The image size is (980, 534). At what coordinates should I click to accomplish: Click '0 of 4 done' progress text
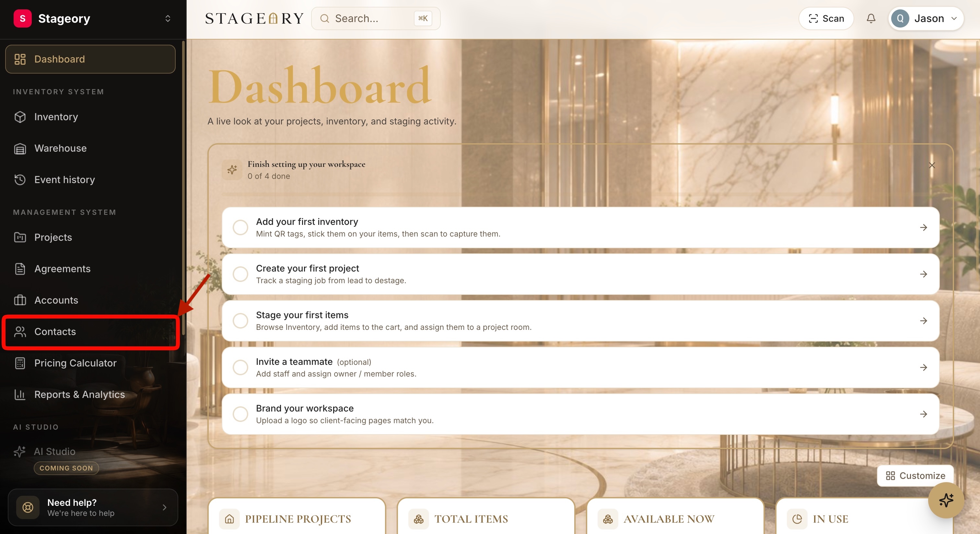pyautogui.click(x=269, y=176)
